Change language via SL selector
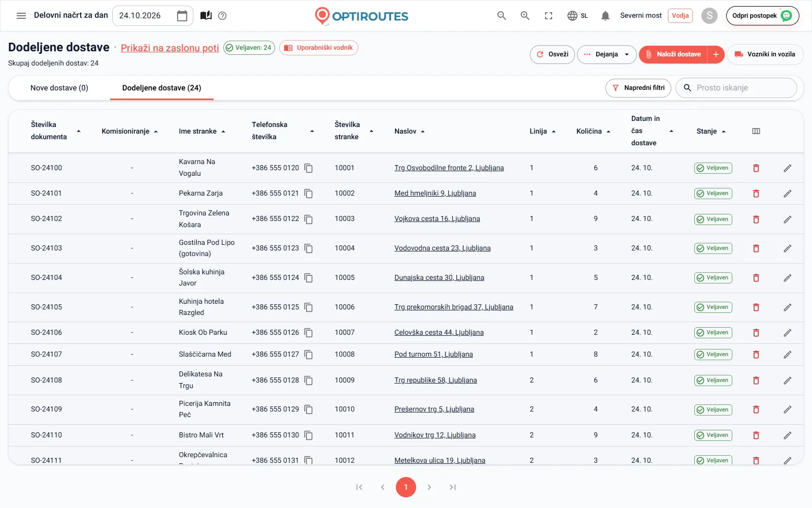The height and width of the screenshot is (508, 812). (x=578, y=16)
